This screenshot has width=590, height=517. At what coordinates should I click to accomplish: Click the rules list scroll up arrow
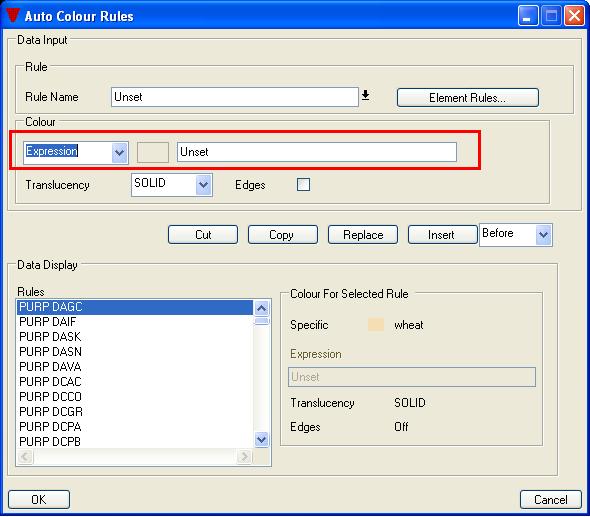tap(262, 308)
